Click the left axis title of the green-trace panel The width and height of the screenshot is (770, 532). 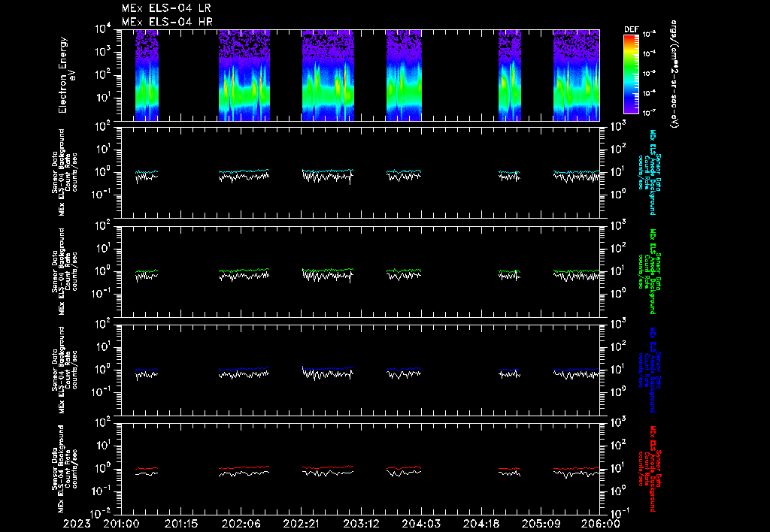65,271
